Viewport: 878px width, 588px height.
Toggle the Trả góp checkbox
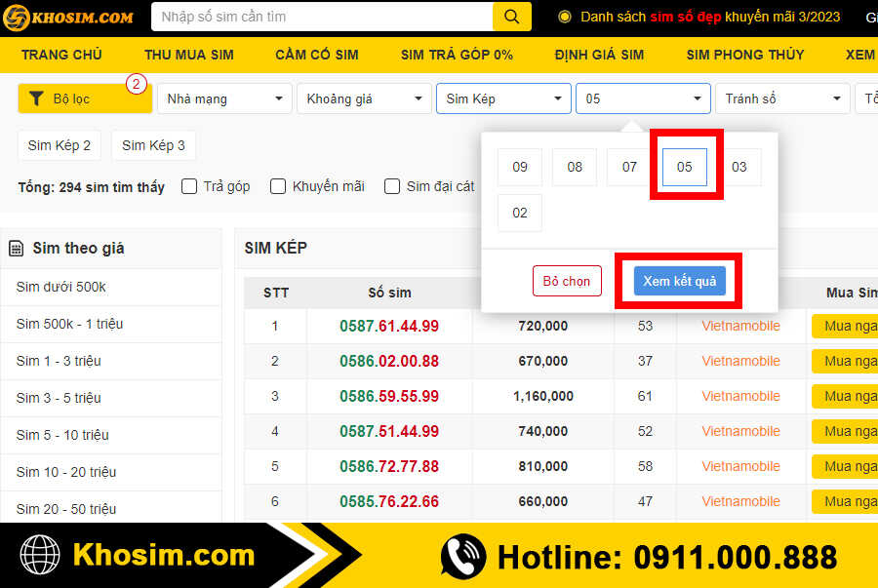tap(189, 186)
